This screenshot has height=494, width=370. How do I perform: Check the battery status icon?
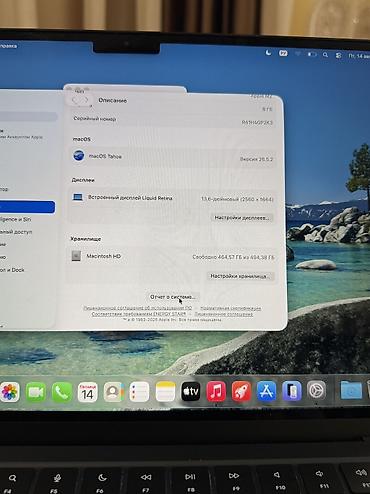(x=312, y=54)
